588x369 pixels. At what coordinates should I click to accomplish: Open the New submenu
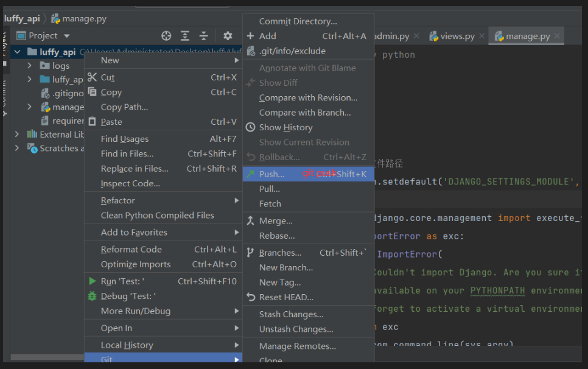click(164, 60)
